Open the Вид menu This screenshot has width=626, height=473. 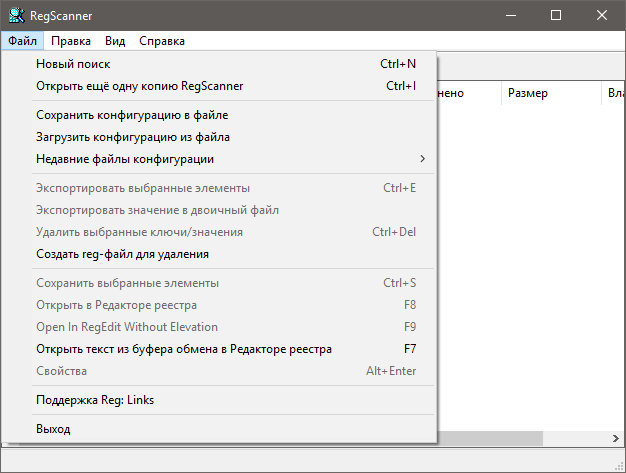pyautogui.click(x=115, y=41)
